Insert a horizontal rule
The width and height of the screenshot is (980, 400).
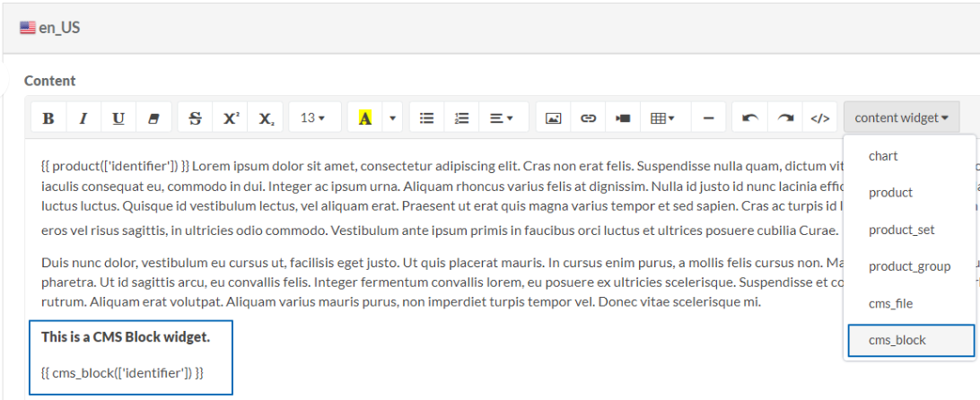[x=709, y=117]
